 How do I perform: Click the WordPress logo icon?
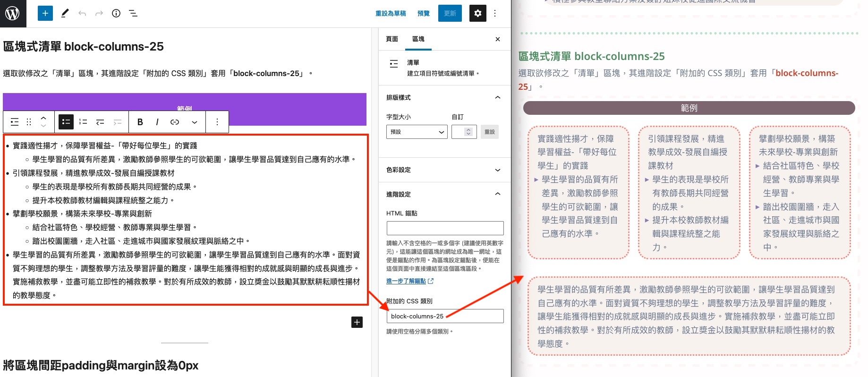pos(13,13)
